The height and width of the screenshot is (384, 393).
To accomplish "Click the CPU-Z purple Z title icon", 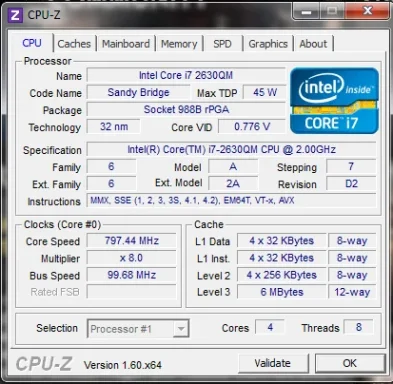I will [15, 15].
